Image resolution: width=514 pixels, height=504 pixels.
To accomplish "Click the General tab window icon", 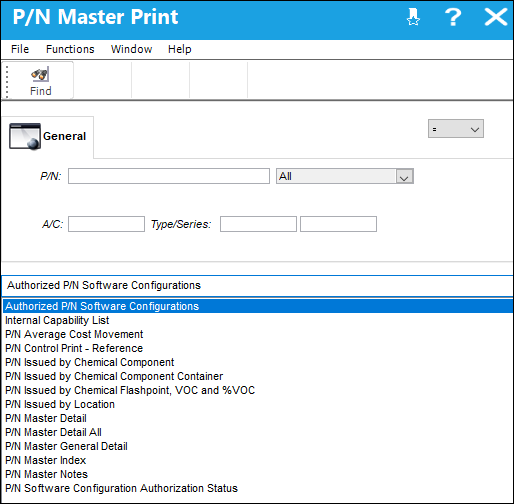I will pos(25,136).
